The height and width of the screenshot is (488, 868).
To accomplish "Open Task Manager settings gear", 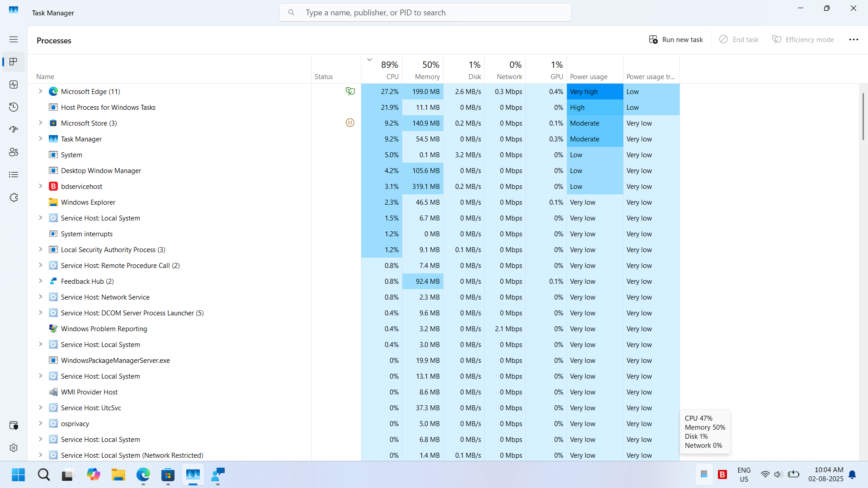I will (14, 447).
